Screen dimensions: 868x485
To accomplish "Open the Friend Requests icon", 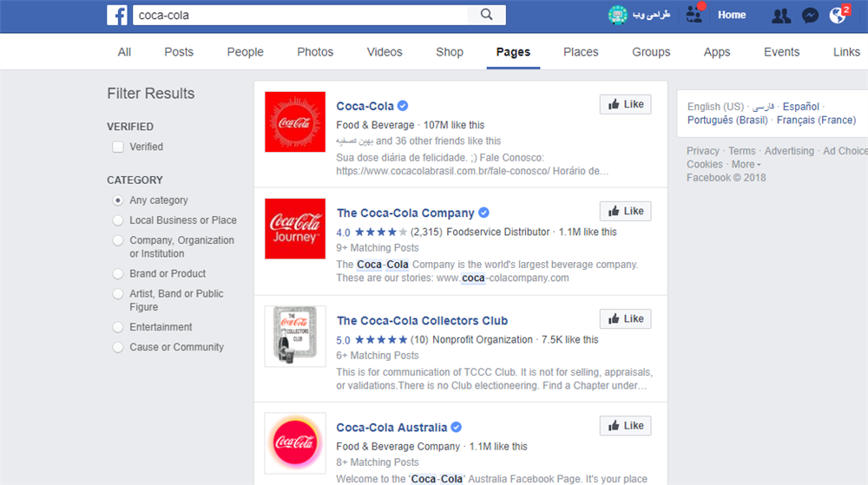I will pos(781,16).
